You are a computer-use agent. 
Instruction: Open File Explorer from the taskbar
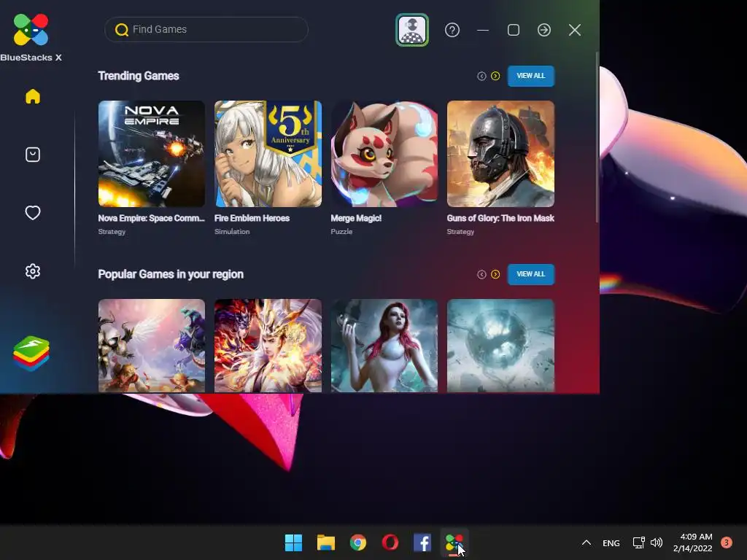[326, 542]
